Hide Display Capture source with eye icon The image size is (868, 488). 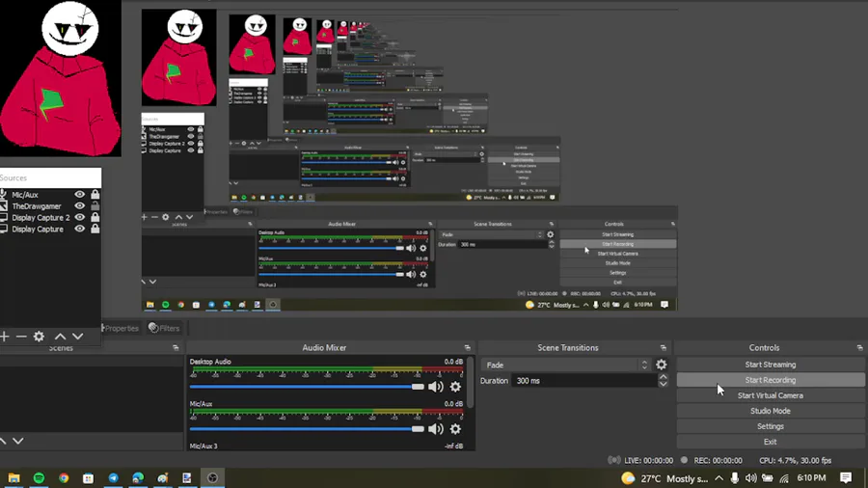(x=80, y=229)
